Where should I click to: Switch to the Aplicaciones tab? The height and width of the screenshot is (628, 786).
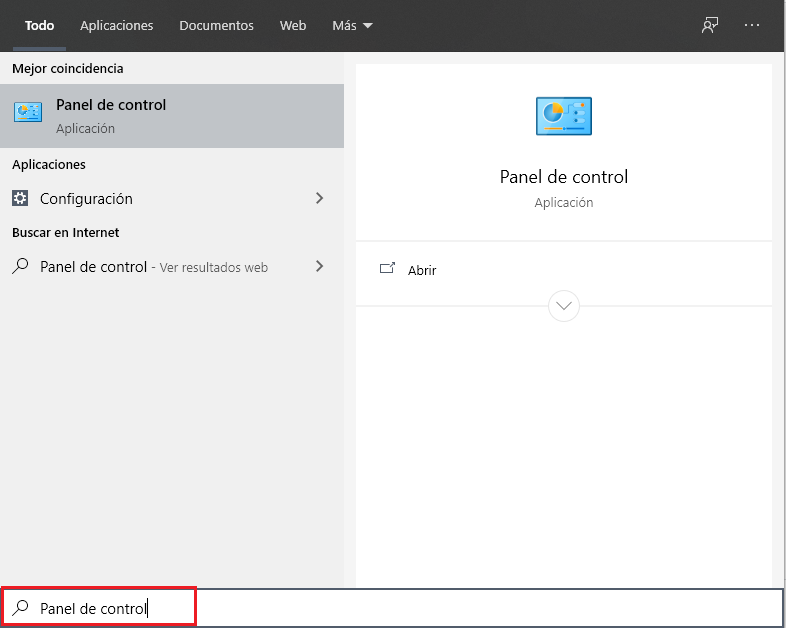click(117, 25)
